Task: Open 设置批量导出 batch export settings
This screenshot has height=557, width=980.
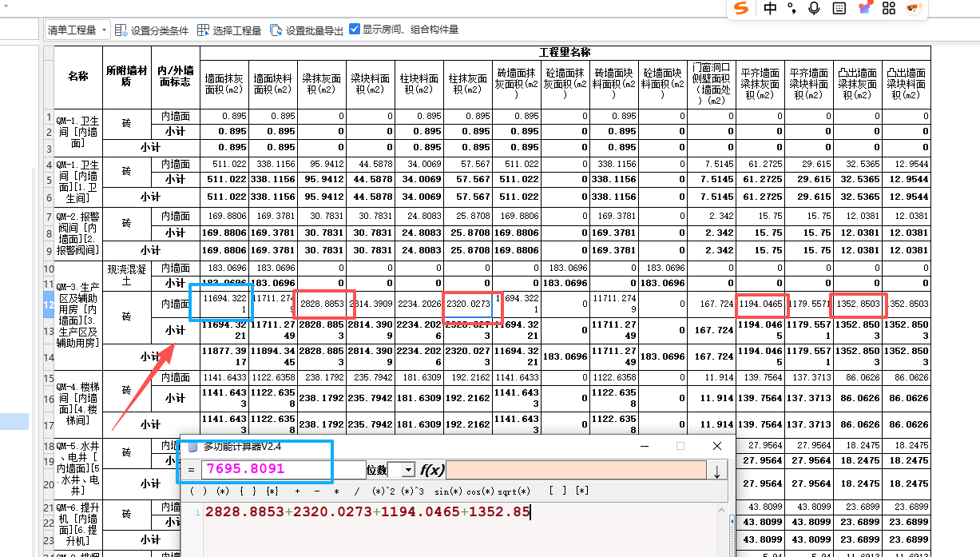Action: (274, 30)
